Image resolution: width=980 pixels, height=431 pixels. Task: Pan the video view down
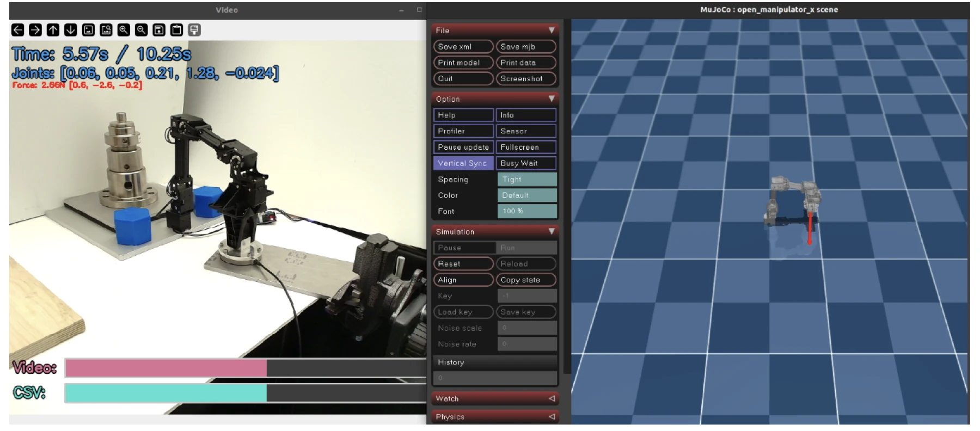(71, 30)
